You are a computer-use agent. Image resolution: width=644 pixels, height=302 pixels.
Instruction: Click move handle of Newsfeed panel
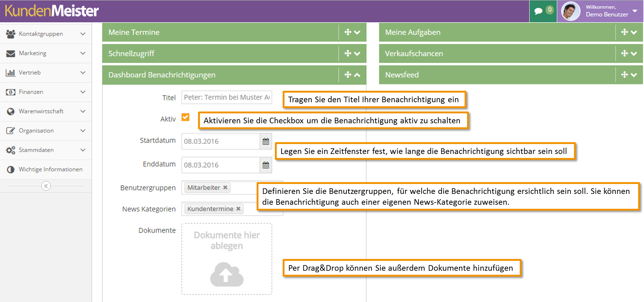pyautogui.click(x=624, y=75)
